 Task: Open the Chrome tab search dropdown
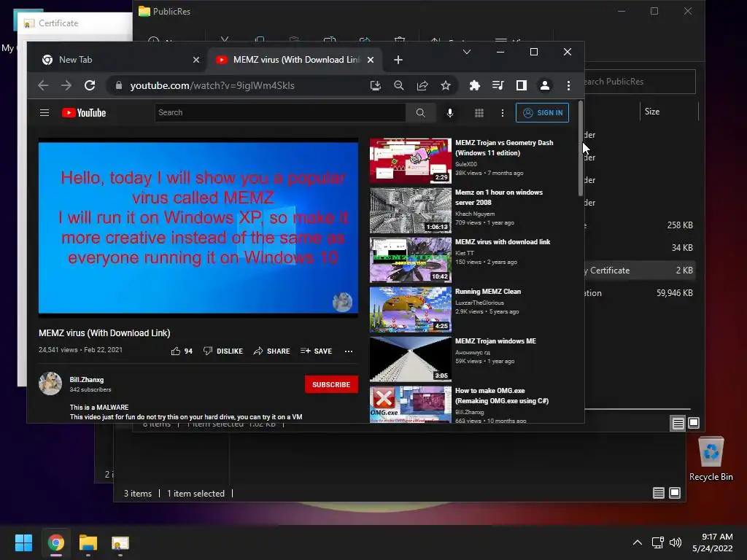pyautogui.click(x=467, y=52)
